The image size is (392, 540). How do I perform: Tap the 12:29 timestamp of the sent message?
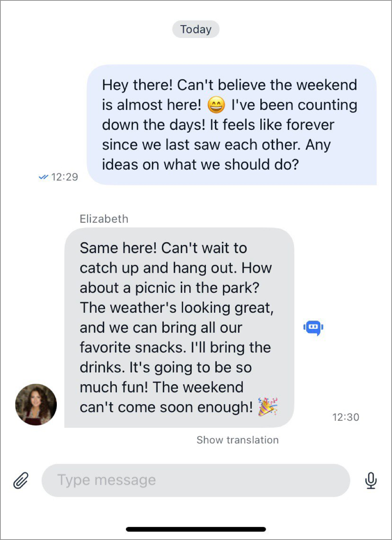[x=64, y=177]
